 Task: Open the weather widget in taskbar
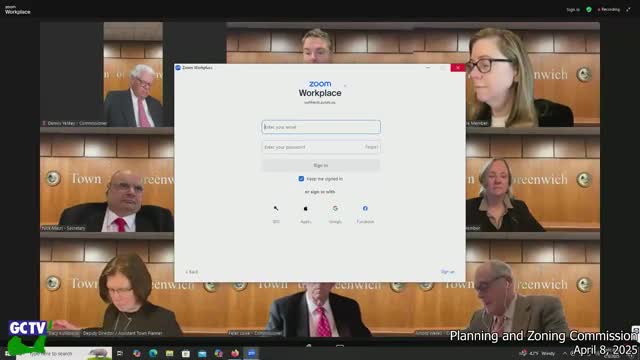point(537,353)
